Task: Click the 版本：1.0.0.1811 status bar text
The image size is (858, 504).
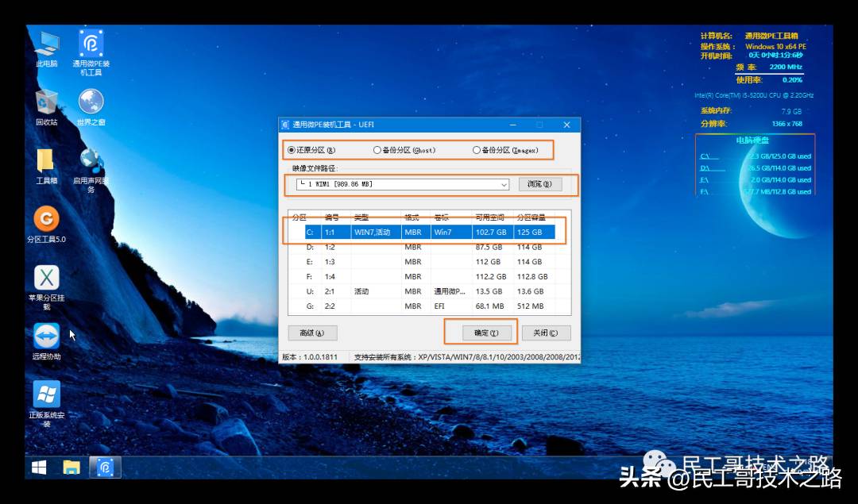Action: [310, 357]
